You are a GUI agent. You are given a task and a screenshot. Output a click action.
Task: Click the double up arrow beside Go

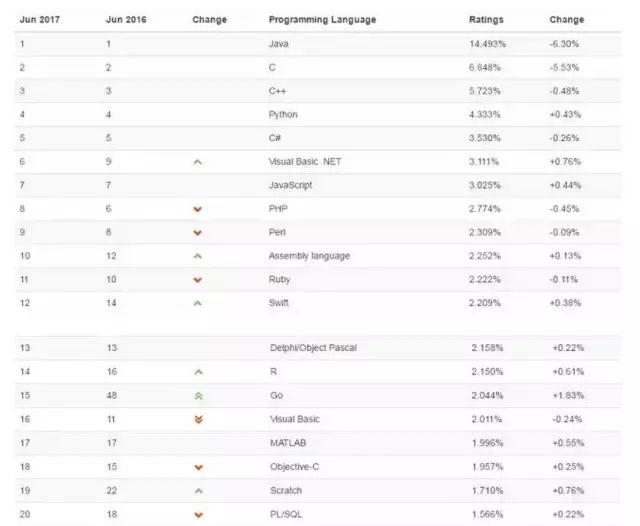pos(199,396)
